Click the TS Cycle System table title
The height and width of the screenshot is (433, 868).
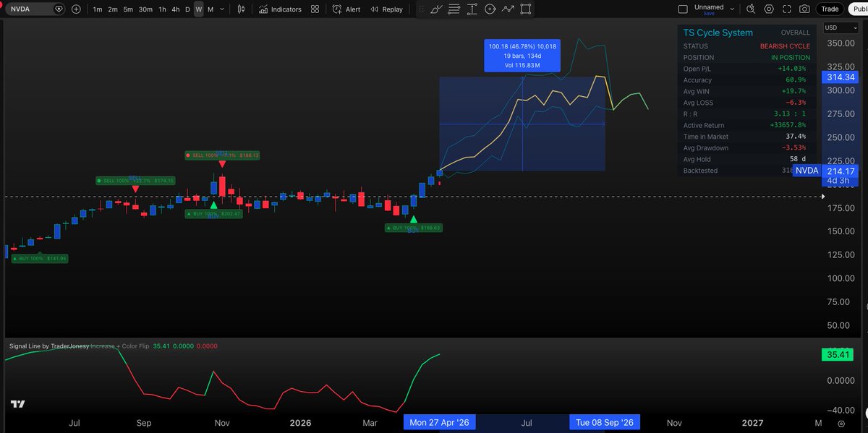click(718, 33)
